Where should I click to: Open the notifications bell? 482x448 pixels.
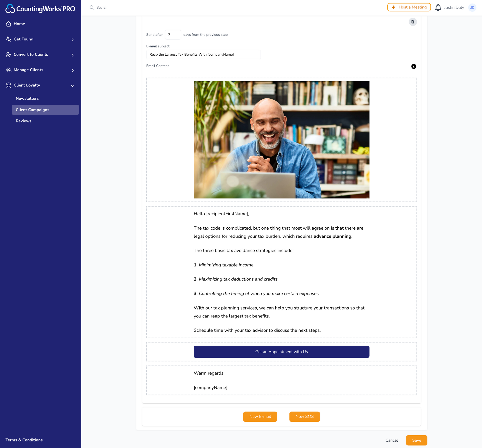438,7
